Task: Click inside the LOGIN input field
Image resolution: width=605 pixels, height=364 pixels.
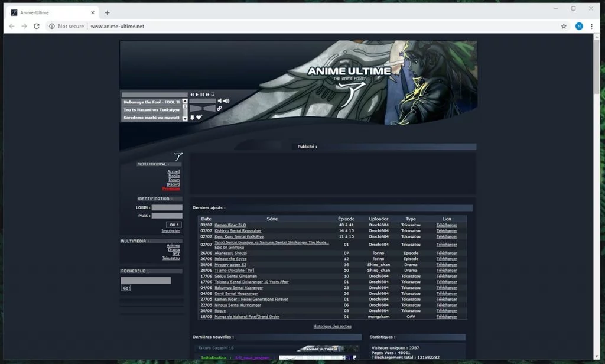Action: tap(166, 207)
